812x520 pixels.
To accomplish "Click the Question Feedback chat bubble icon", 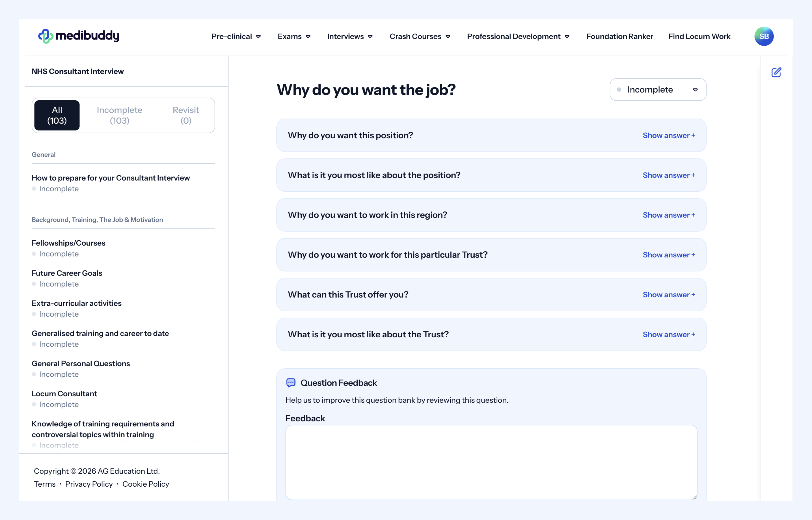I will [291, 382].
